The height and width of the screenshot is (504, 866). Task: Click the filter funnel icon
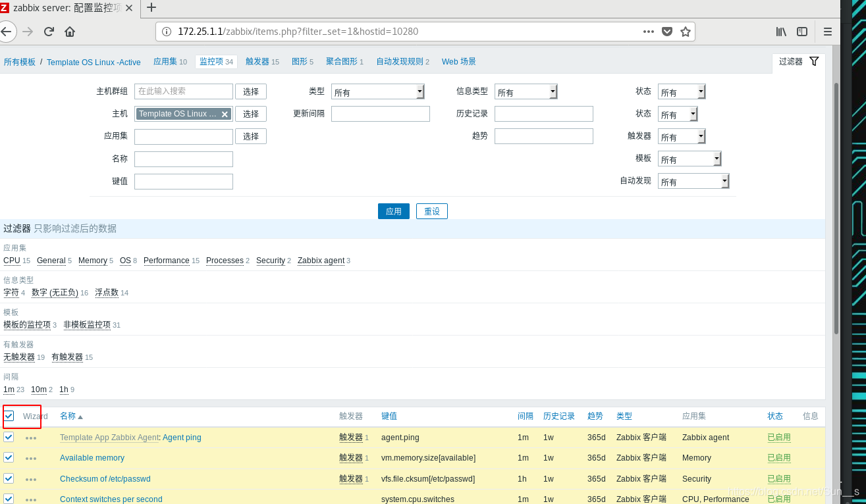point(814,61)
